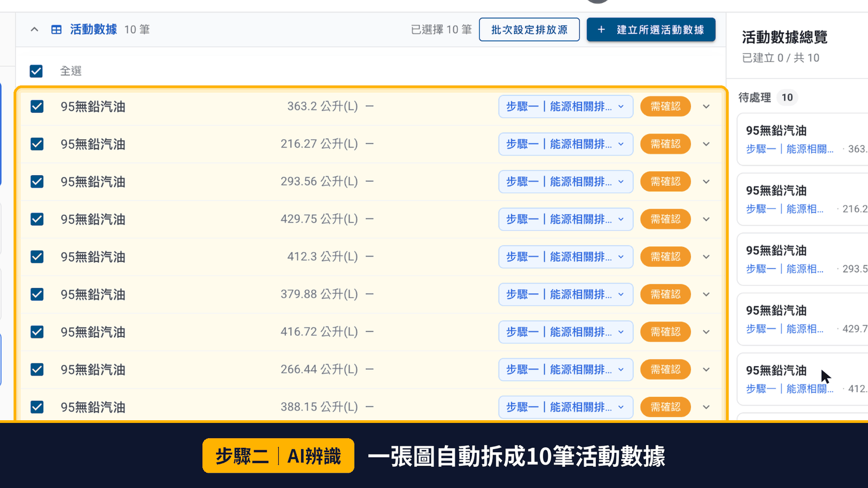Image resolution: width=868 pixels, height=488 pixels.
Task: Uncheck the 429.75 公升 row checkbox
Action: 37,219
